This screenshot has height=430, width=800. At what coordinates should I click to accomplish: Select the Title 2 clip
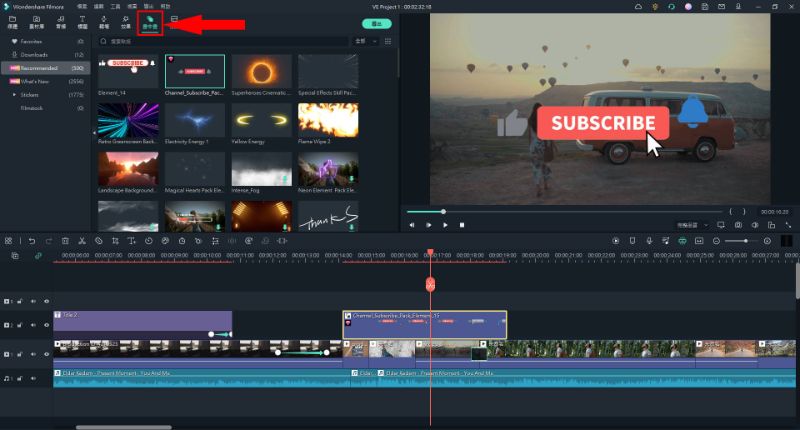(143, 324)
